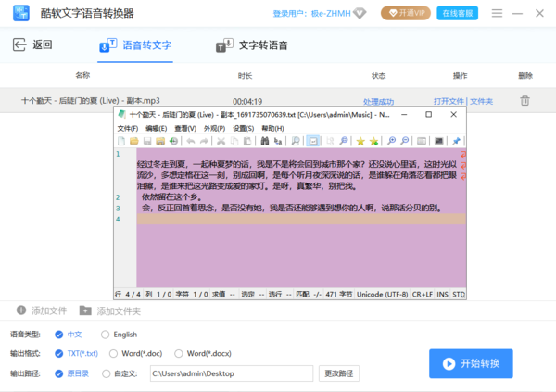
Task: Click the output path text field
Action: (230, 373)
